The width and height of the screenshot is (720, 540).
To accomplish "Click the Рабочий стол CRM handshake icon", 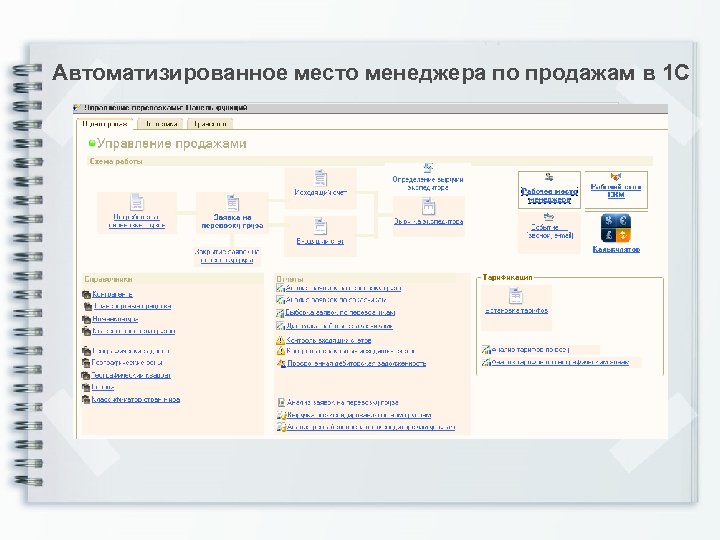I will point(615,177).
